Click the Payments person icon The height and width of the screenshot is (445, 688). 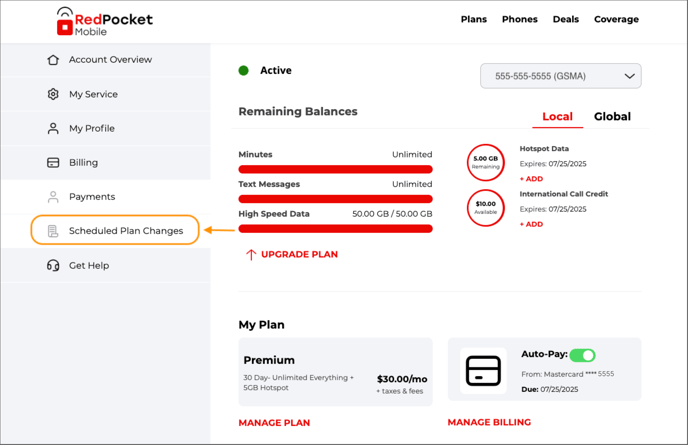pyautogui.click(x=53, y=197)
